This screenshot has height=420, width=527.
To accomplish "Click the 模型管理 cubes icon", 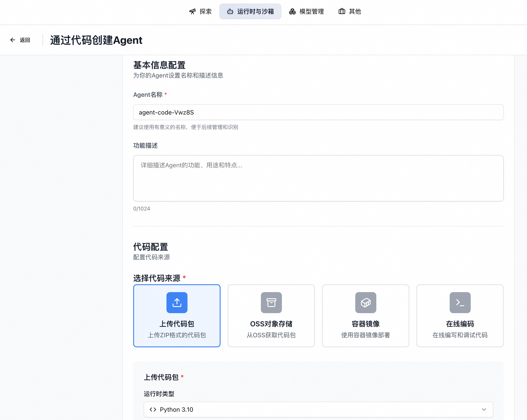I will [x=292, y=11].
